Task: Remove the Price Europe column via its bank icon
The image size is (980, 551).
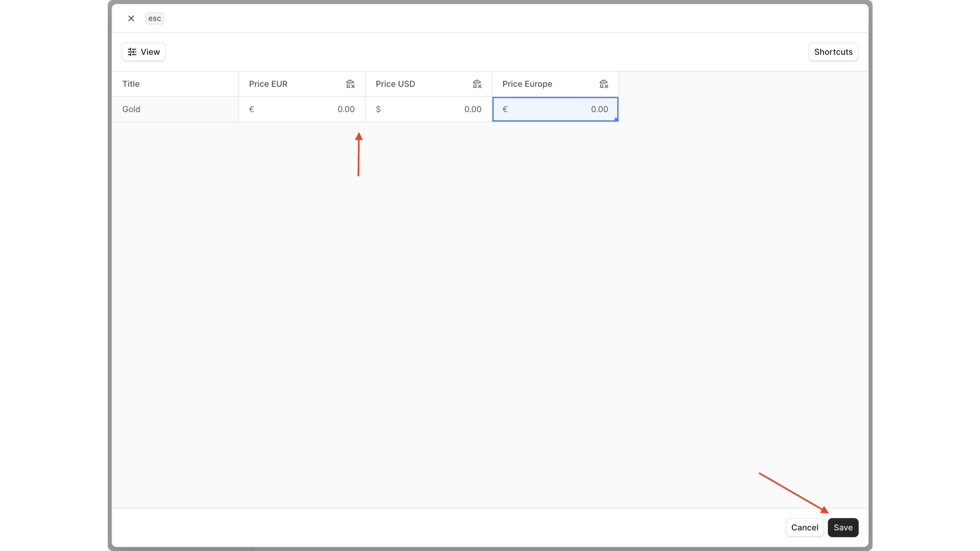Action: pyautogui.click(x=604, y=84)
